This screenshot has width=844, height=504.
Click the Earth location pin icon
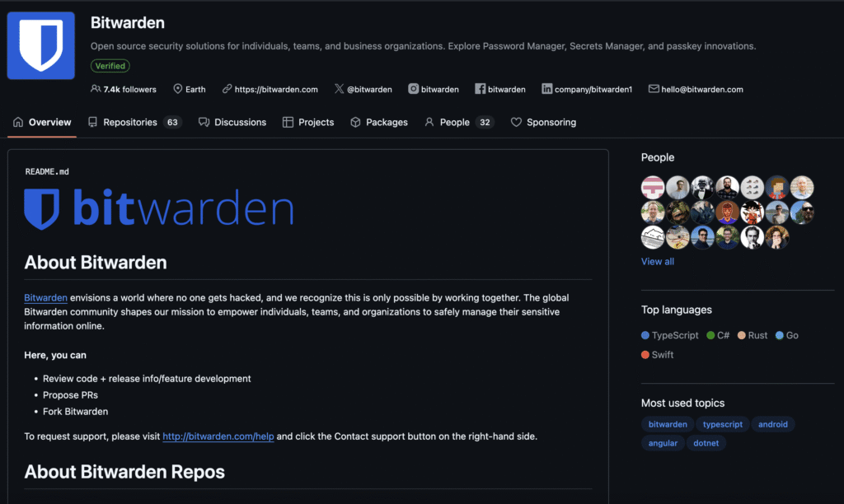pyautogui.click(x=178, y=89)
